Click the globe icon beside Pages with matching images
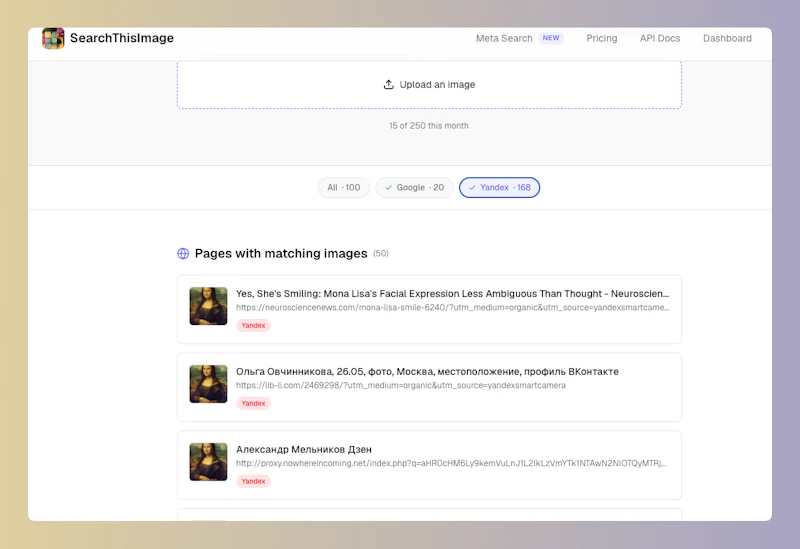 pyautogui.click(x=183, y=254)
